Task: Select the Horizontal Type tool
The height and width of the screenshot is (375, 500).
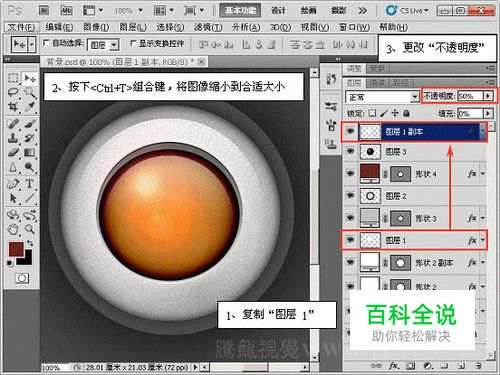Action: coord(30,183)
